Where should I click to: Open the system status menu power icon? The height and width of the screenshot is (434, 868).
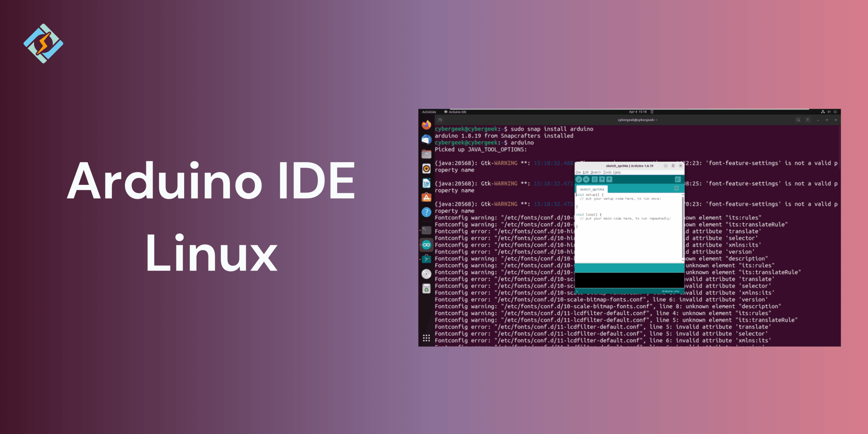tap(835, 112)
